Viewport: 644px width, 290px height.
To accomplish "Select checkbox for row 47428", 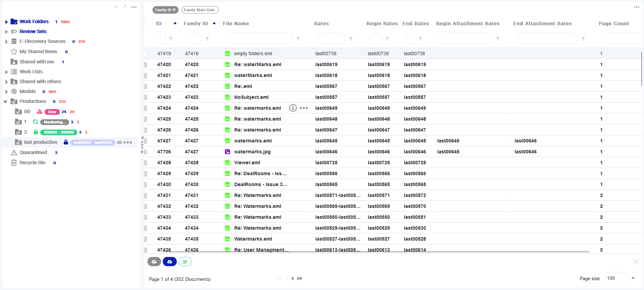I will coord(145,163).
